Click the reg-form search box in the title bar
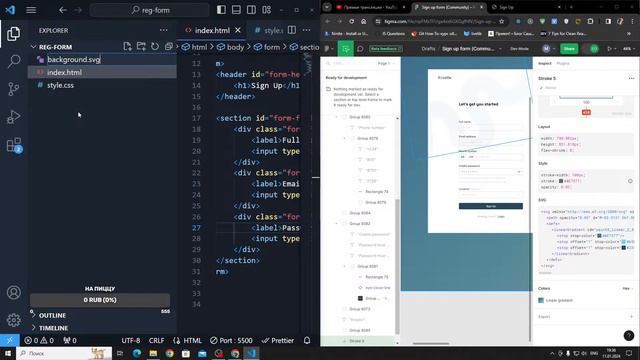The image size is (640, 360). click(150, 10)
